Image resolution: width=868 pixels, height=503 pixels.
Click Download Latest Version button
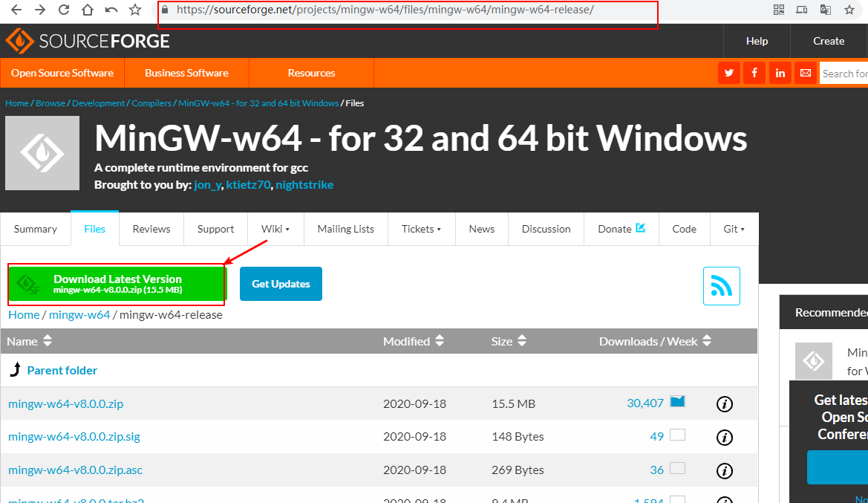tap(117, 284)
